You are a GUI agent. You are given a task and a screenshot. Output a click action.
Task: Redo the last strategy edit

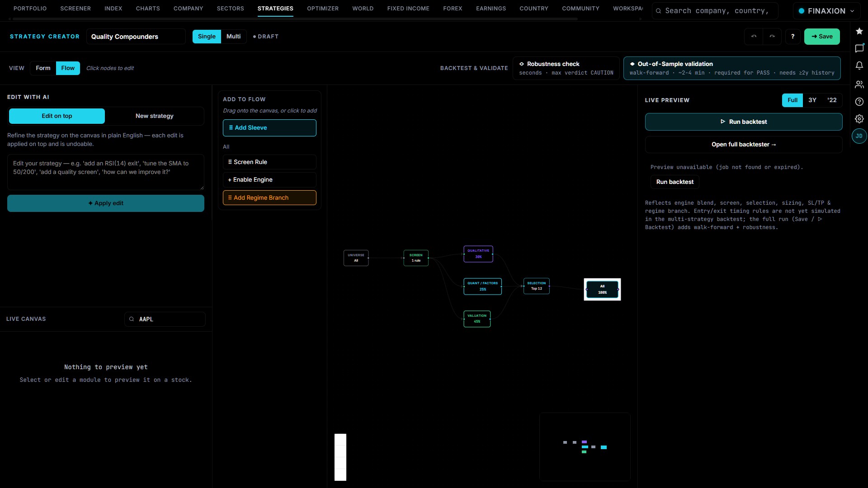(x=772, y=37)
